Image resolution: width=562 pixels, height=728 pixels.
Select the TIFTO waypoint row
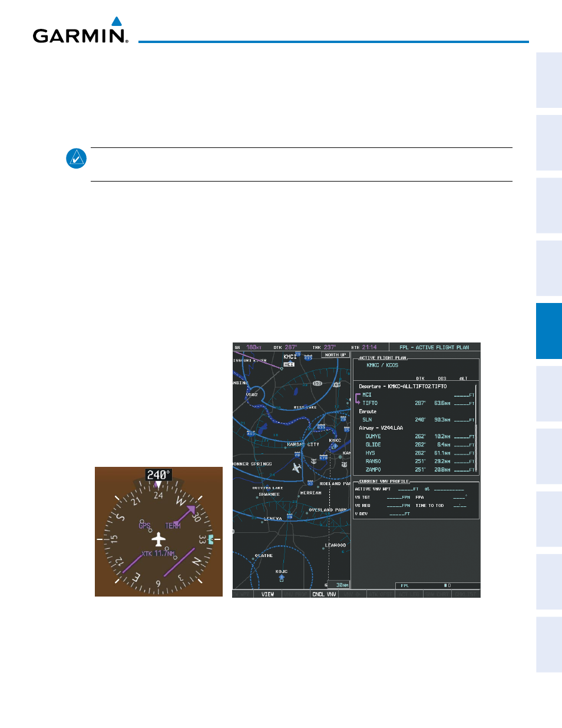click(416, 403)
